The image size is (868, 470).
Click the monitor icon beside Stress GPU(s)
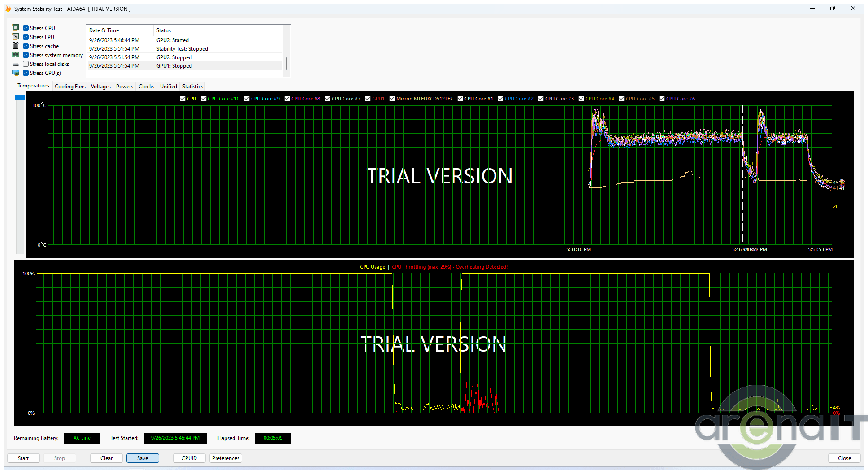click(16, 73)
